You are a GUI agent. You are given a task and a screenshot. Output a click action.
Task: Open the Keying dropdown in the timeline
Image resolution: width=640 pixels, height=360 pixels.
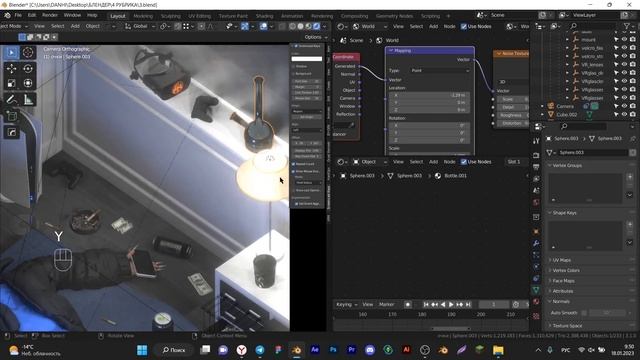coord(347,304)
